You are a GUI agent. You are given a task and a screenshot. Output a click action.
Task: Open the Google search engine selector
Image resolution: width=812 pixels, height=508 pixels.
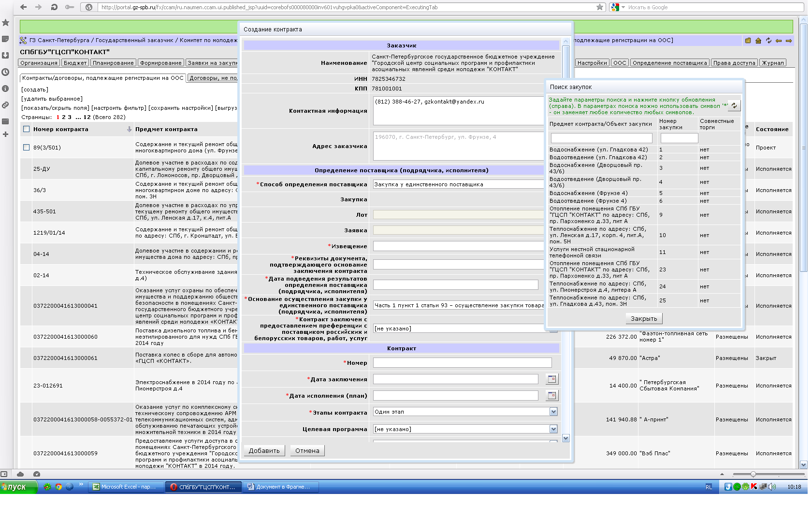click(x=617, y=7)
